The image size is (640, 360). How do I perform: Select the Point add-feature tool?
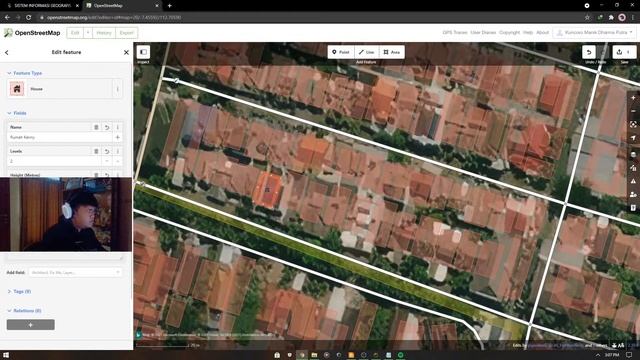pos(341,52)
